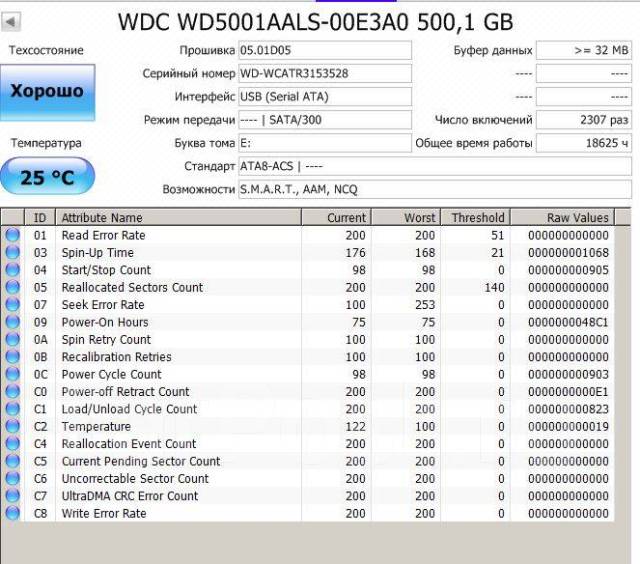640x564 pixels.
Task: Sort by the ID column header
Action: point(40,218)
